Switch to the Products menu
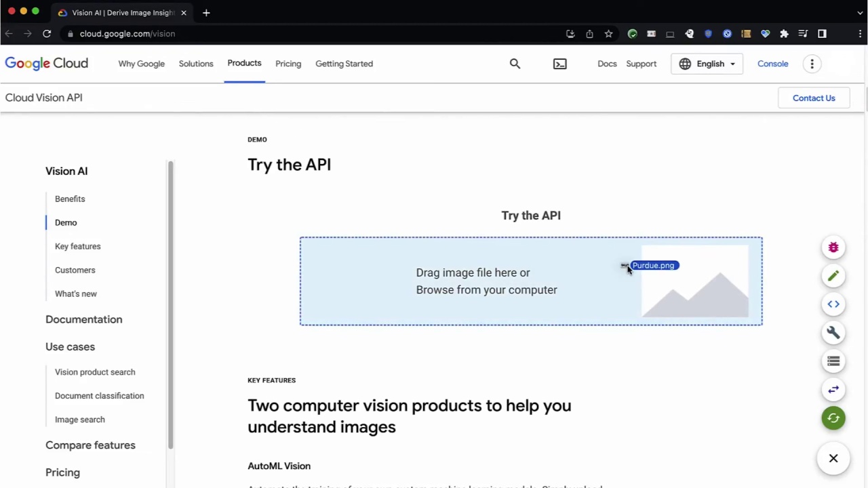 [x=244, y=63]
